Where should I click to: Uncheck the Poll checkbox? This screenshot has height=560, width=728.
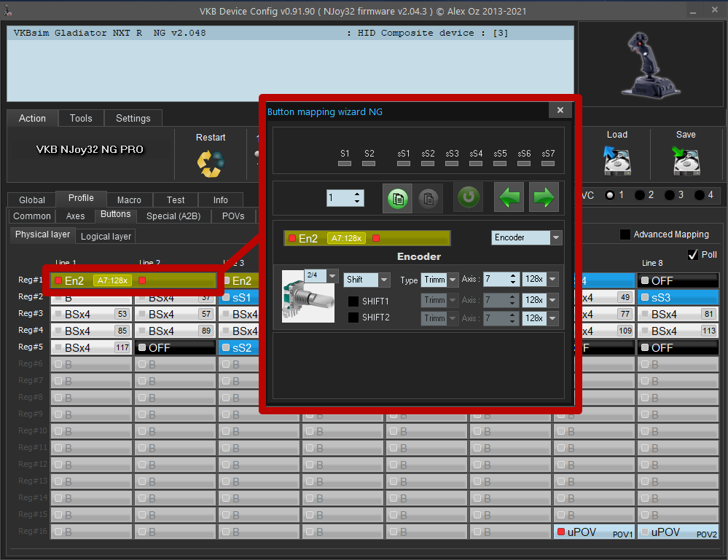click(693, 255)
